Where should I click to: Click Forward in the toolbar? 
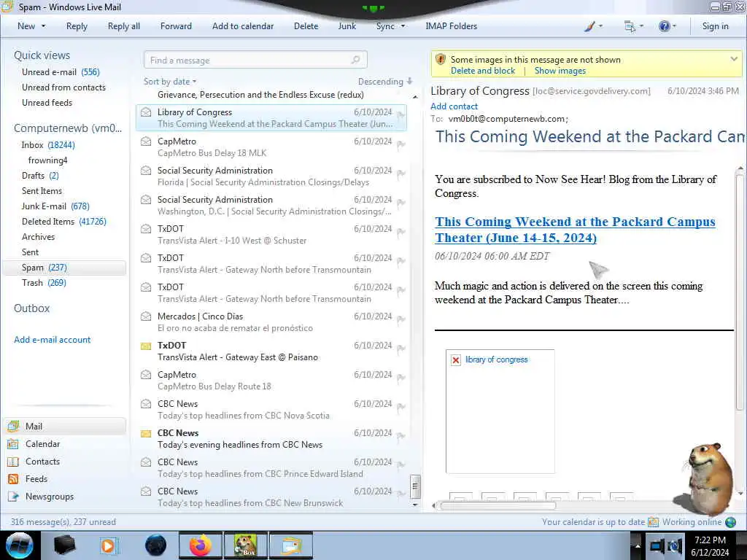coord(176,26)
